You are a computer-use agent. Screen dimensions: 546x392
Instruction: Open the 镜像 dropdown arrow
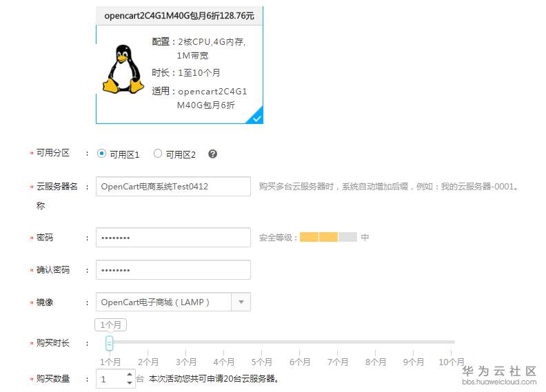tap(241, 302)
